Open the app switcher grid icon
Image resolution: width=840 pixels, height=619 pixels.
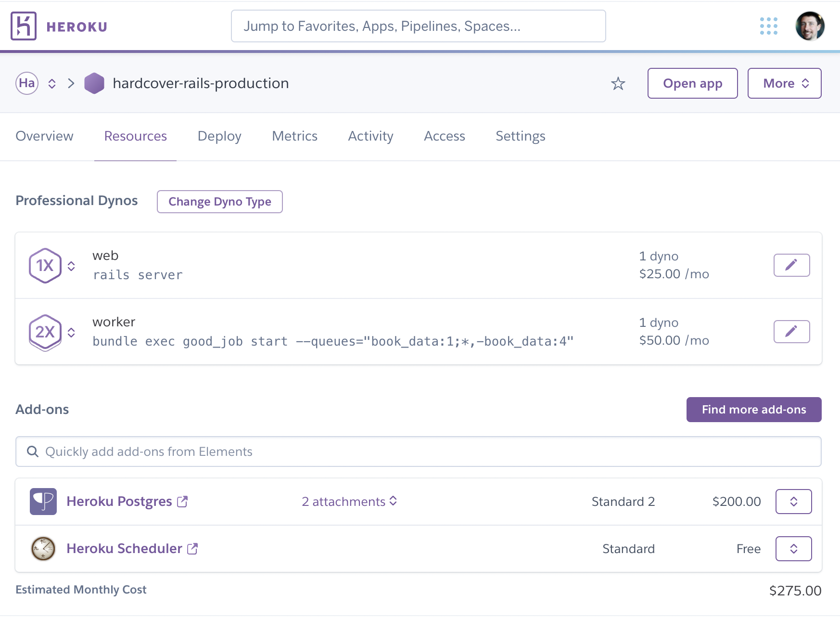coord(768,26)
